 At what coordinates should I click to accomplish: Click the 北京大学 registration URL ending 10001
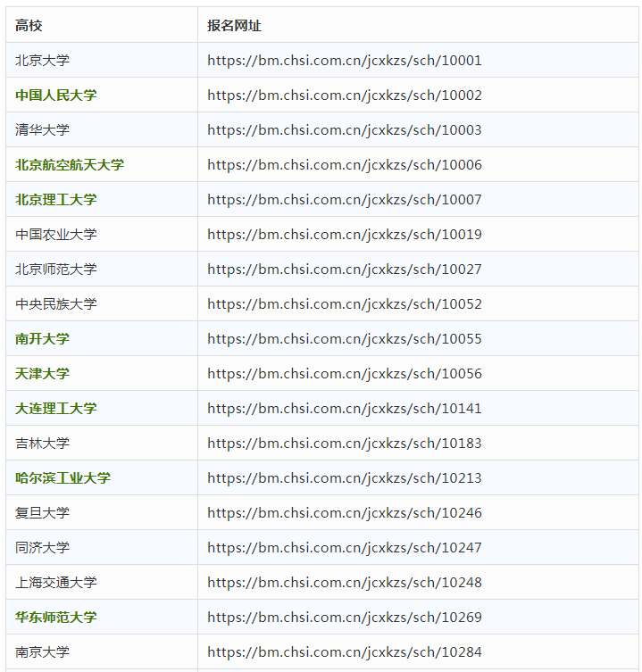344,61
